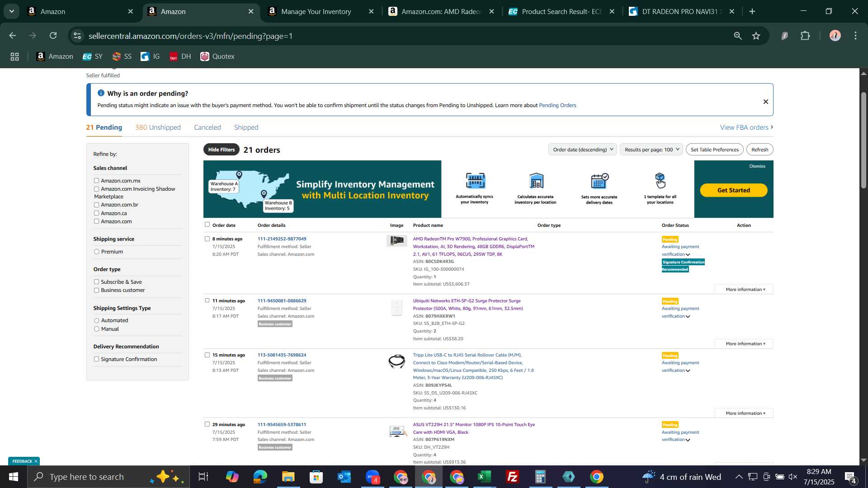Open a new browser tab with plus icon
This screenshot has height=488, width=868.
[753, 12]
